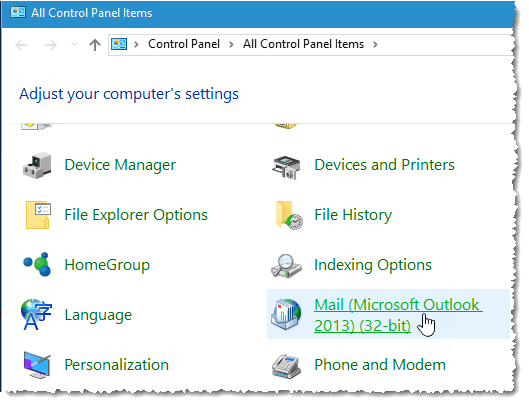Click the Forward navigation arrow
This screenshot has width=529, height=407.
[51, 45]
